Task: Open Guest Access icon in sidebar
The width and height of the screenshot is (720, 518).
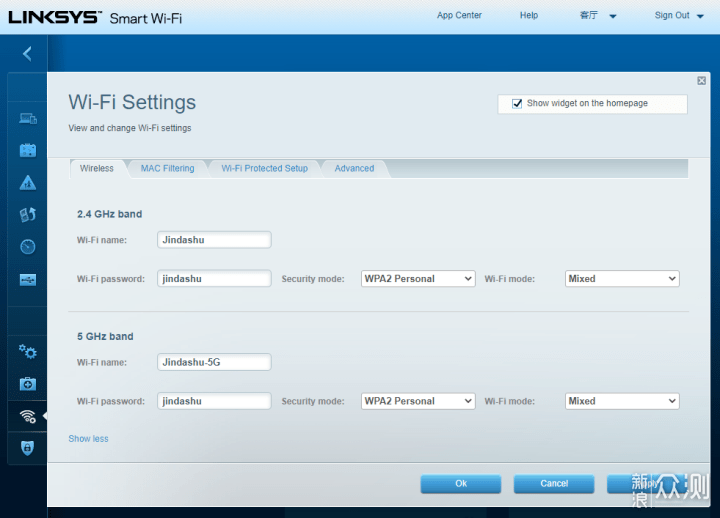Action: coord(28,150)
